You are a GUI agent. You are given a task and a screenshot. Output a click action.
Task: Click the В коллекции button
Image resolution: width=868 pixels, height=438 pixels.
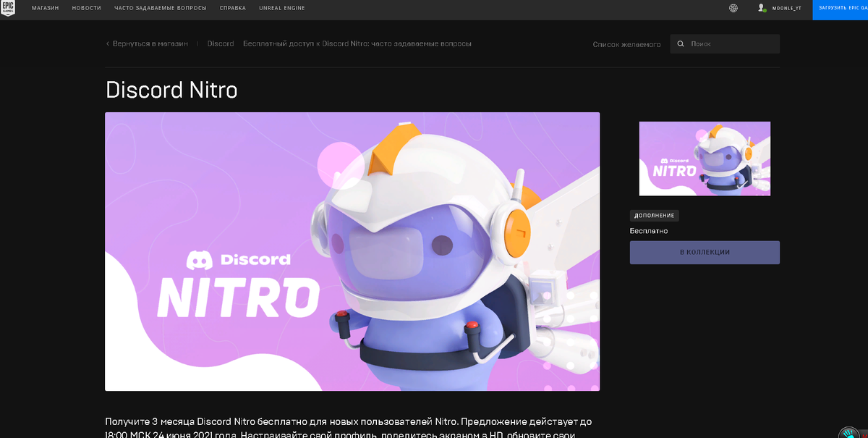pos(705,253)
